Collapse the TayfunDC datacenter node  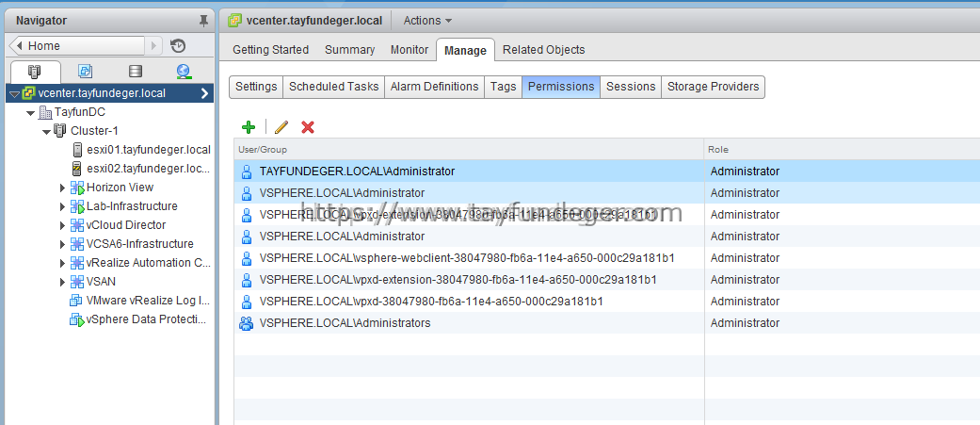click(31, 113)
